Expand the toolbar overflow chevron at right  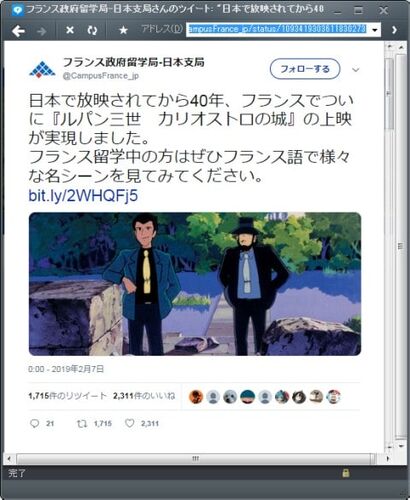click(x=395, y=30)
